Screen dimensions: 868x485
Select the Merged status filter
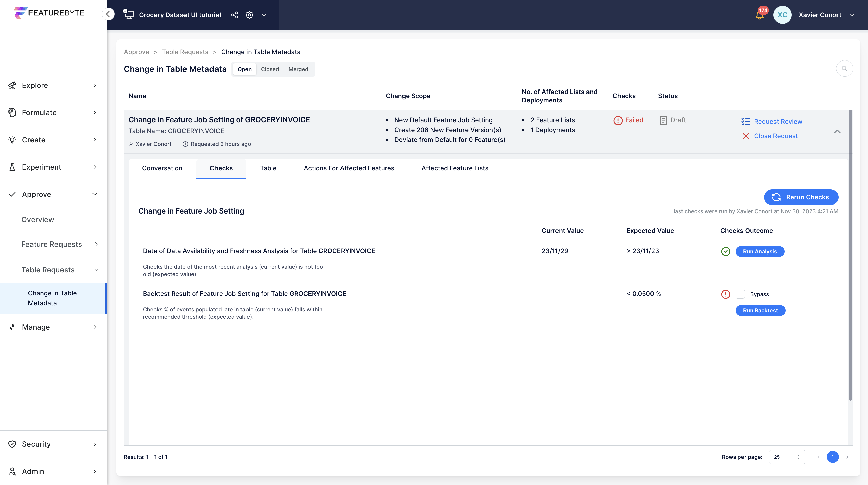(x=298, y=69)
